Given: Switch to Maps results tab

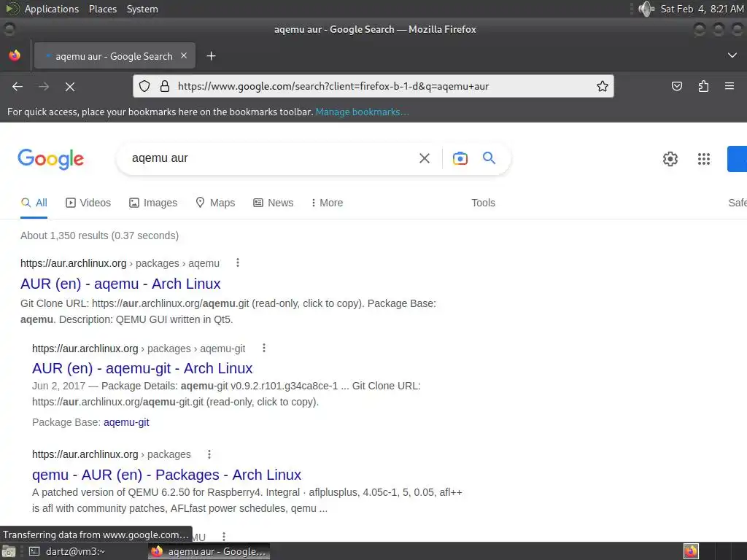Looking at the screenshot, I should [215, 203].
